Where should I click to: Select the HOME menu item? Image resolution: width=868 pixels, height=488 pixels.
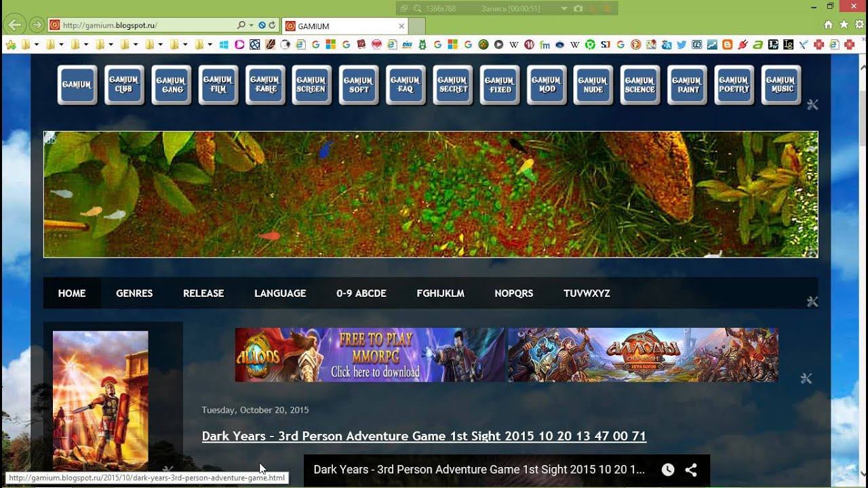(72, 293)
